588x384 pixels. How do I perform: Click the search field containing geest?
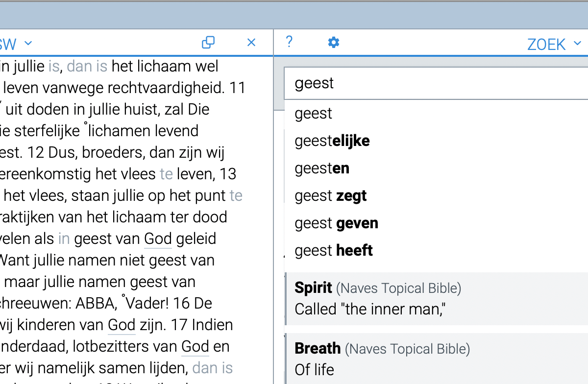[431, 83]
